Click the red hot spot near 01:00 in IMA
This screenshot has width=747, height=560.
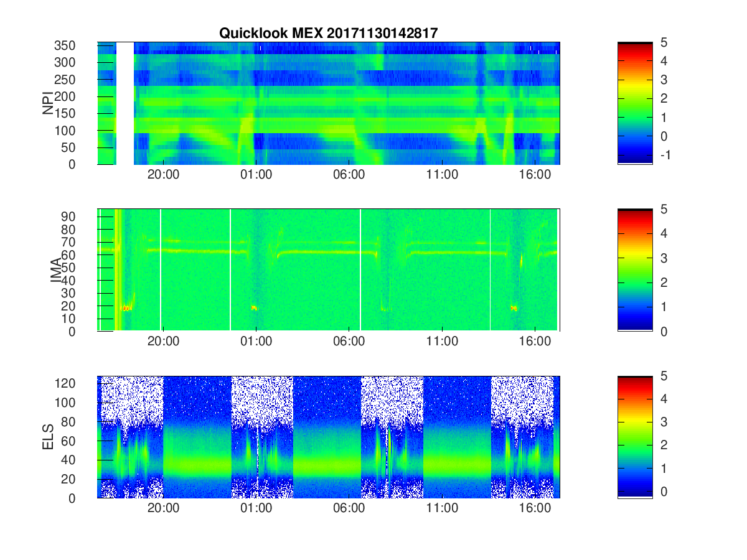click(x=254, y=307)
